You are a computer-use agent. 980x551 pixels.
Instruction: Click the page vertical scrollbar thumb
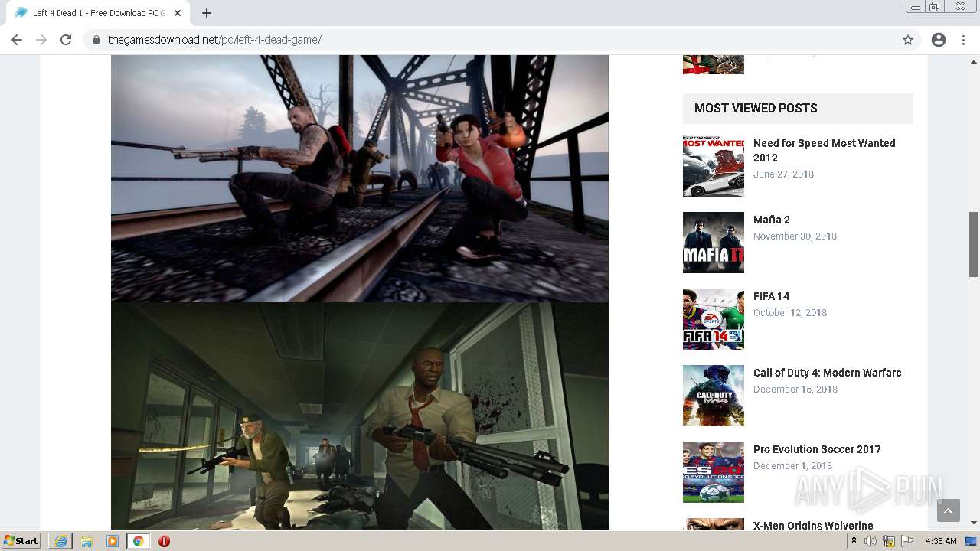click(x=974, y=243)
